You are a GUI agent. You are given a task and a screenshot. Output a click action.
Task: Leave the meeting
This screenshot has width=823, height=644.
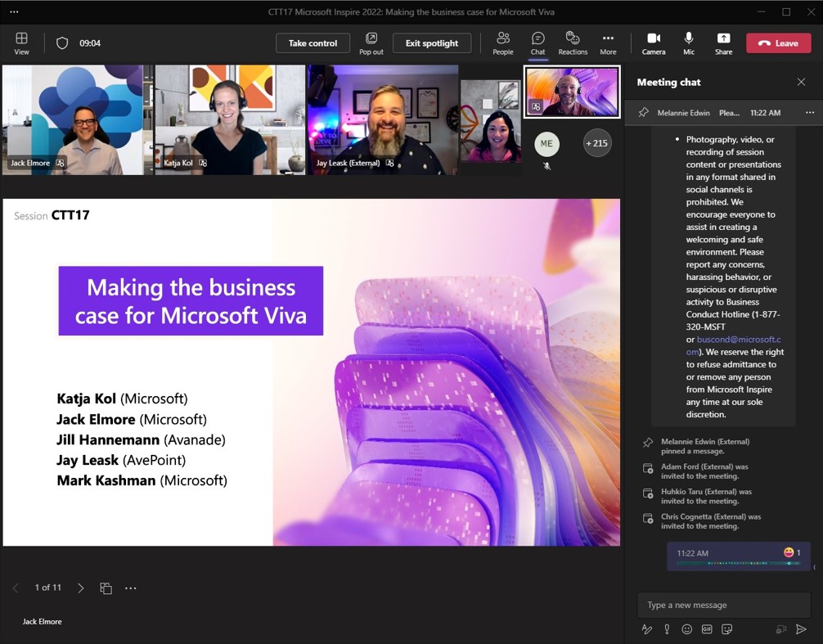[778, 43]
